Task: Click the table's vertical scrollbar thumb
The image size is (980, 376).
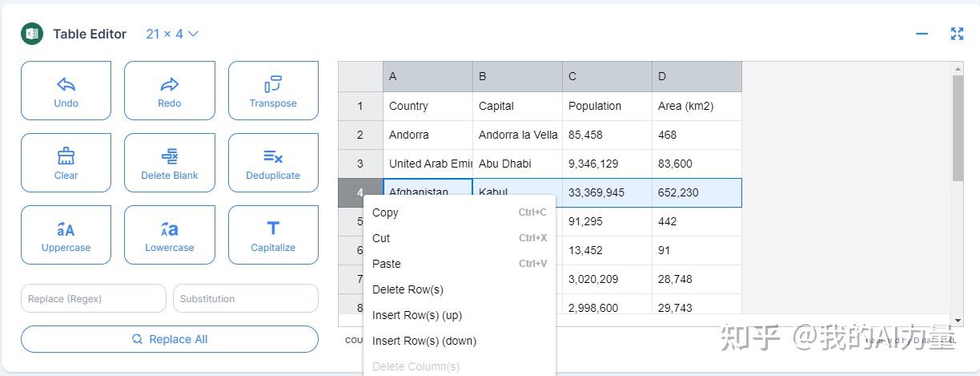Action: [x=958, y=128]
